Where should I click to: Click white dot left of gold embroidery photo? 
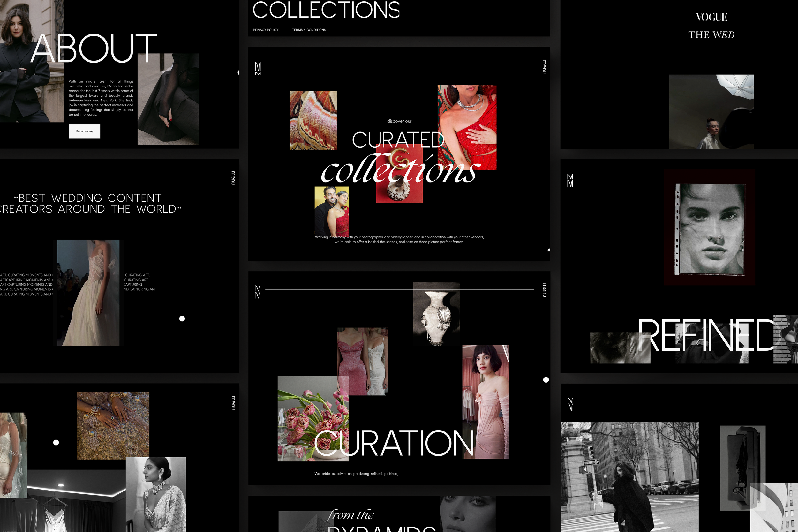tap(56, 442)
